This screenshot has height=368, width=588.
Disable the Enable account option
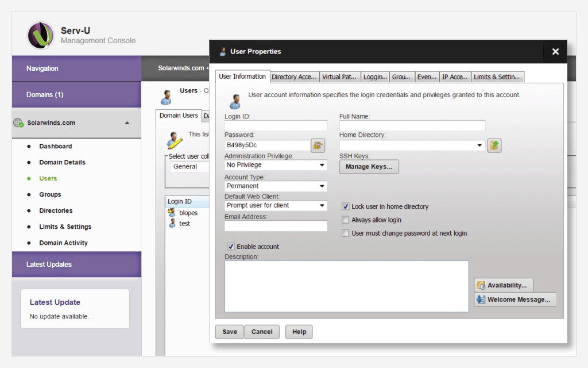[x=230, y=246]
